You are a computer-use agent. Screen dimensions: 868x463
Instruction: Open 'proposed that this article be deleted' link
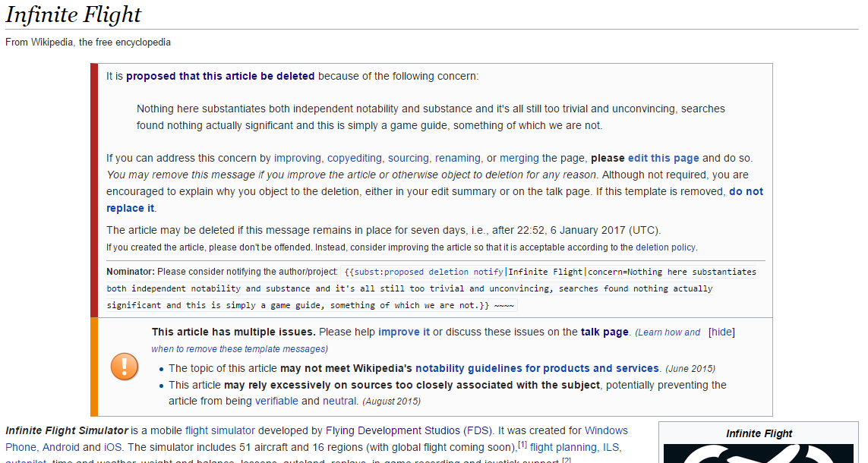point(220,77)
